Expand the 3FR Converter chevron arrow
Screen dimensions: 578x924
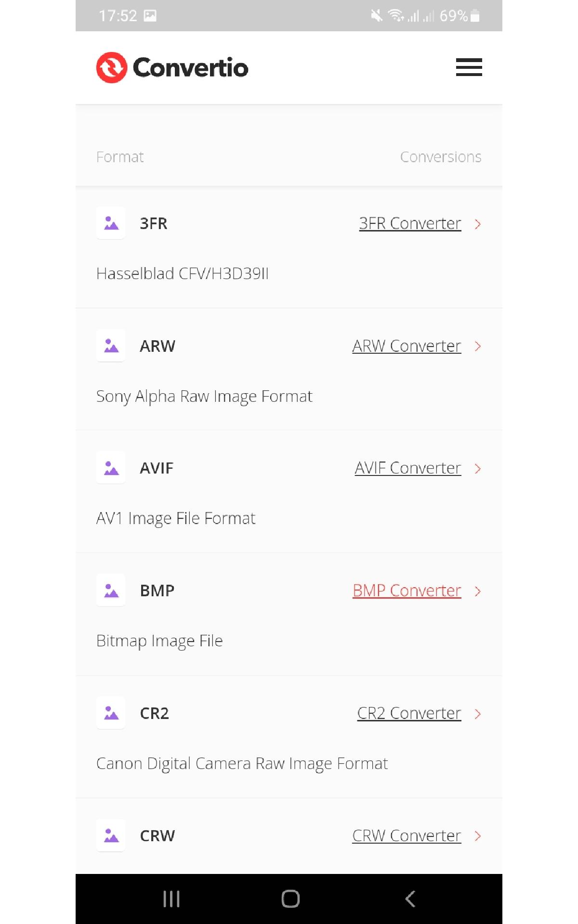click(x=478, y=224)
